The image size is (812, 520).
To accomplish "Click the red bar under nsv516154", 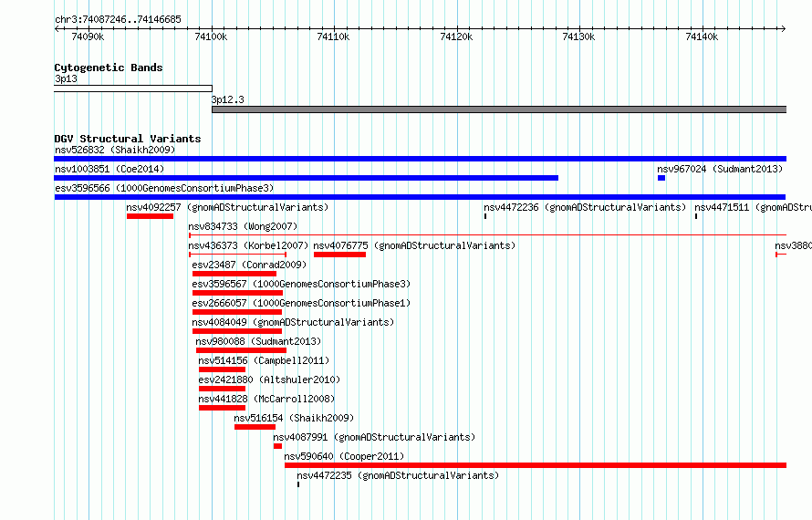I will click(255, 427).
